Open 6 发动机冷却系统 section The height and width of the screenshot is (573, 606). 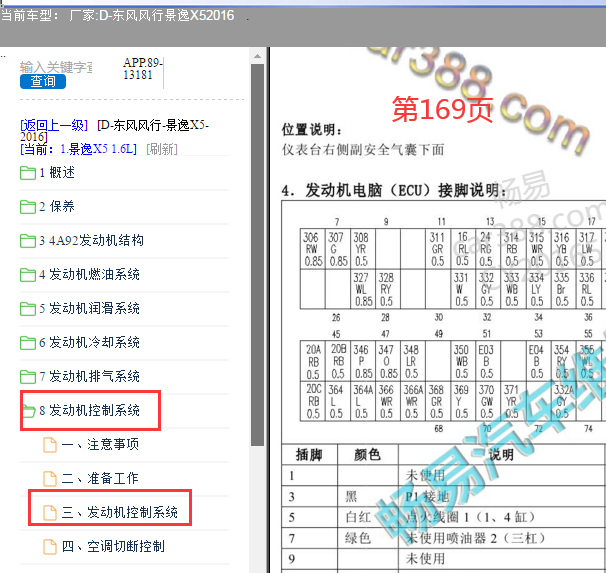[89, 343]
